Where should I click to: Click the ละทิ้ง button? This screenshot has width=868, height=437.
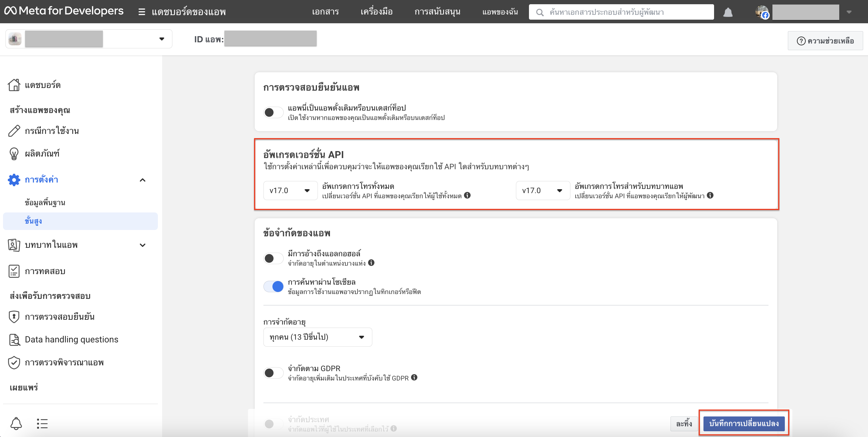pyautogui.click(x=684, y=423)
